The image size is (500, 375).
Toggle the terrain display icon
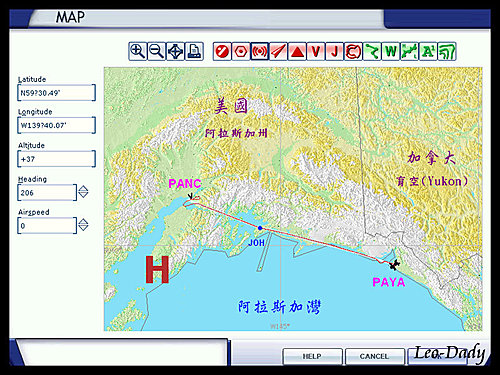(447, 51)
